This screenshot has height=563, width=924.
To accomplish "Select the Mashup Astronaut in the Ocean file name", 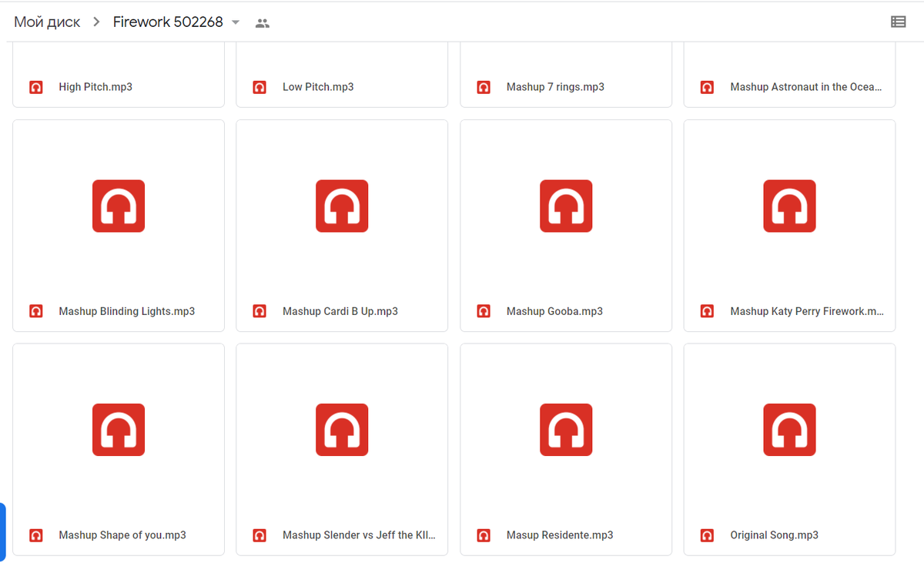I will click(806, 87).
